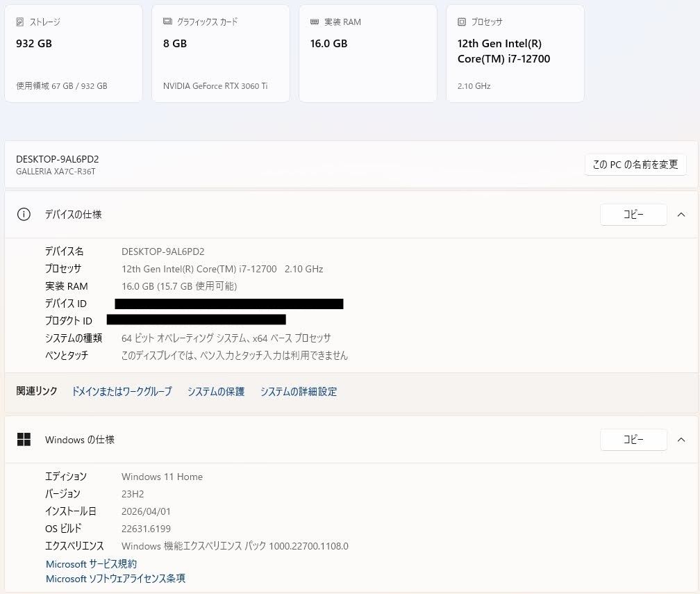Select 16.0 GB (15.7 GB 使用可能) value

(179, 286)
